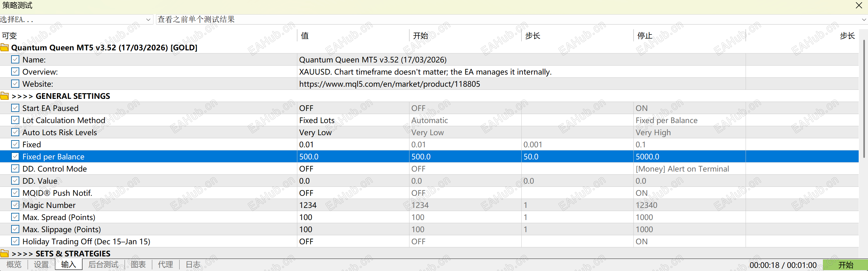Open the 图表 tab

click(138, 265)
